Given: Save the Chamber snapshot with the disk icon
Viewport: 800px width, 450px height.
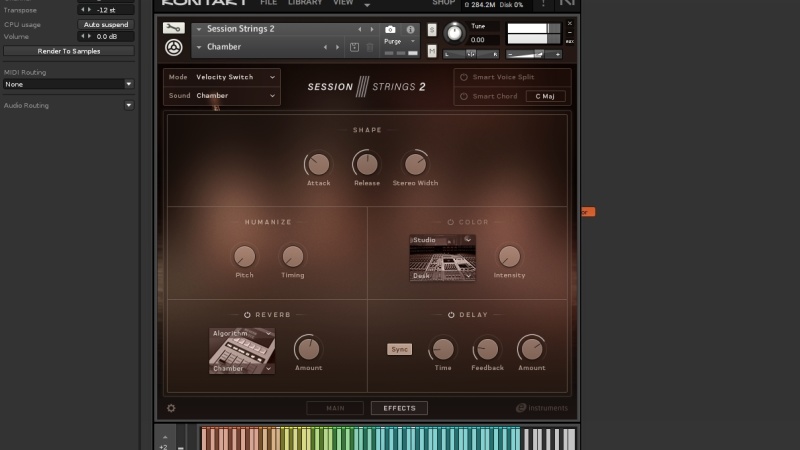Looking at the screenshot, I should click(x=354, y=47).
